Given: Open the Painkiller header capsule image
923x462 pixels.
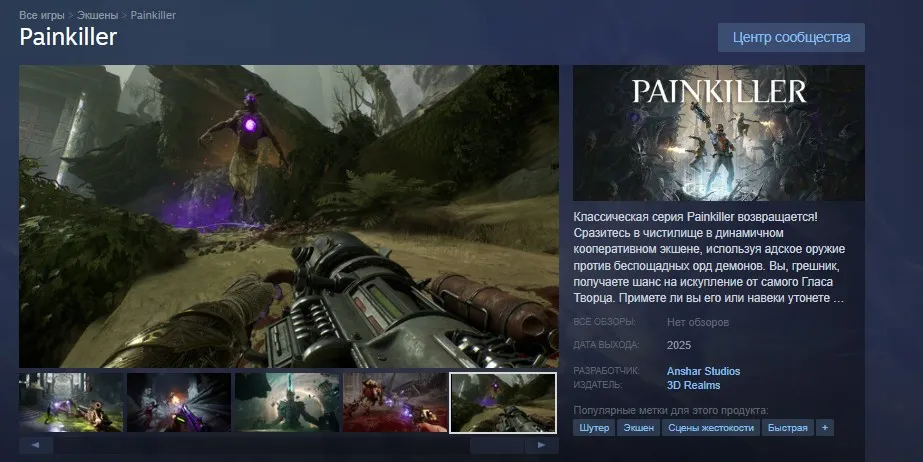Looking at the screenshot, I should (719, 133).
